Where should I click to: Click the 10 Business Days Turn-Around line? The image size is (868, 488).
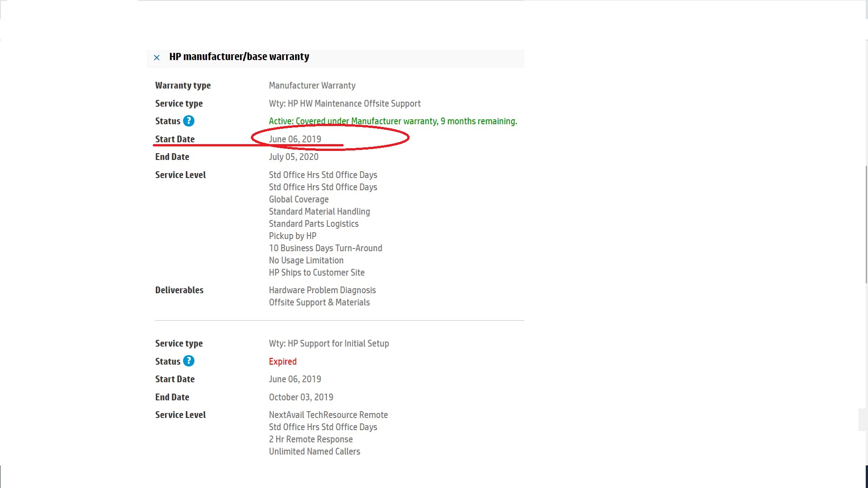point(325,248)
